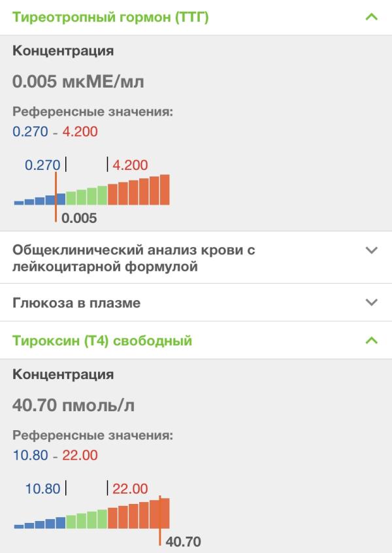Click the 0.005 marker on TSH chart

(x=79, y=218)
